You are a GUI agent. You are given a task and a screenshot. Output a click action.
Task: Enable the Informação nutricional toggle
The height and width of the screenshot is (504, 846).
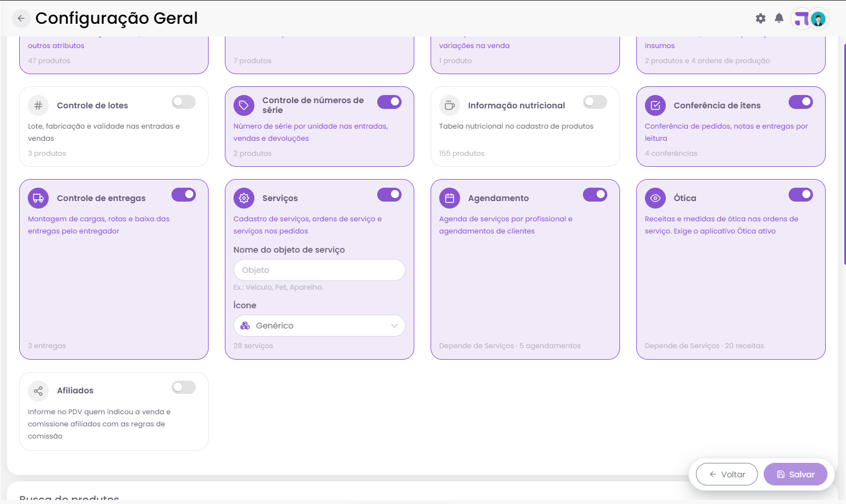point(595,102)
